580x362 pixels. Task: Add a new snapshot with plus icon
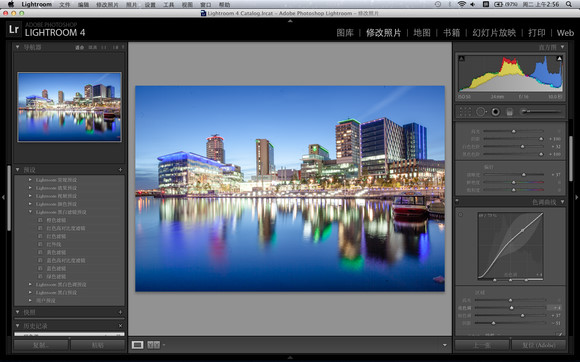(x=120, y=312)
